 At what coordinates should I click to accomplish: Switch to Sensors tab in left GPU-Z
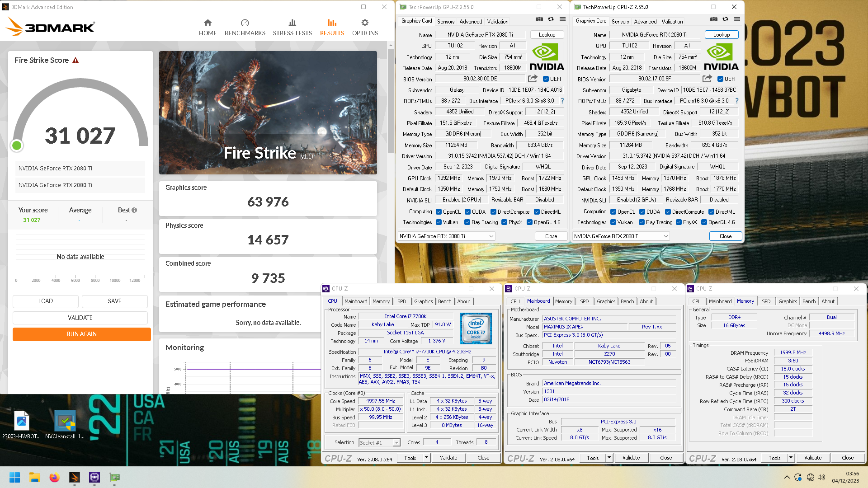(446, 21)
